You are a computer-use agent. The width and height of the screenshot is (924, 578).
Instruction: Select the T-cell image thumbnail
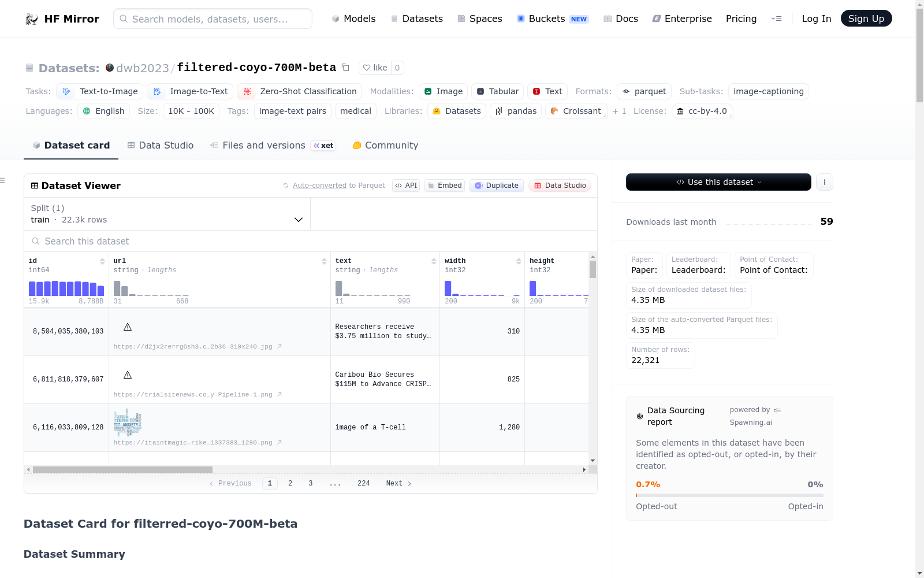tap(128, 423)
